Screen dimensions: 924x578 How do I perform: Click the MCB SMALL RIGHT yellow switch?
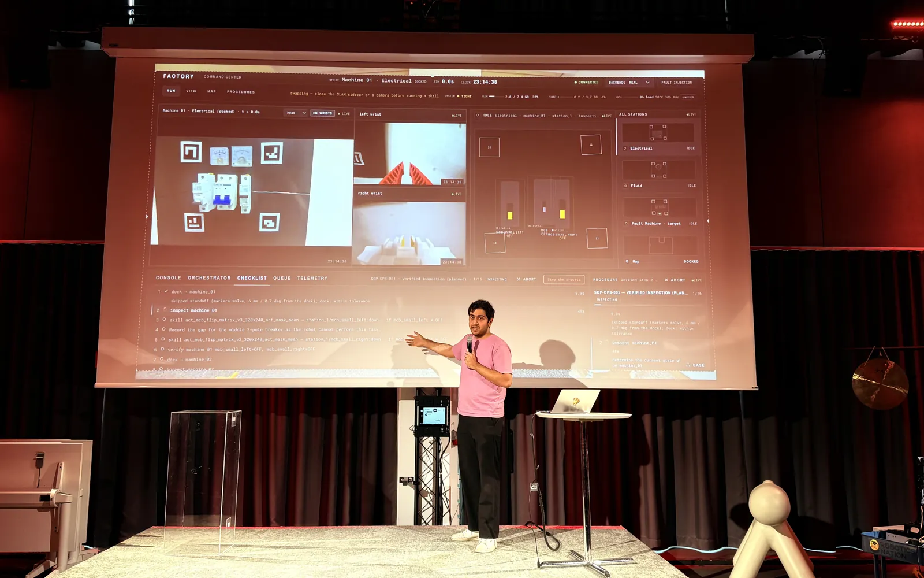pyautogui.click(x=562, y=214)
